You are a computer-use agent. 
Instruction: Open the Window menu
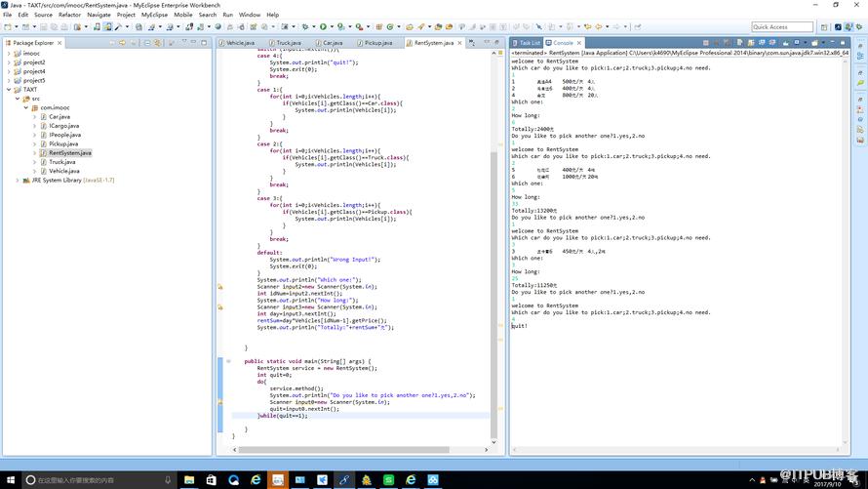[x=250, y=15]
